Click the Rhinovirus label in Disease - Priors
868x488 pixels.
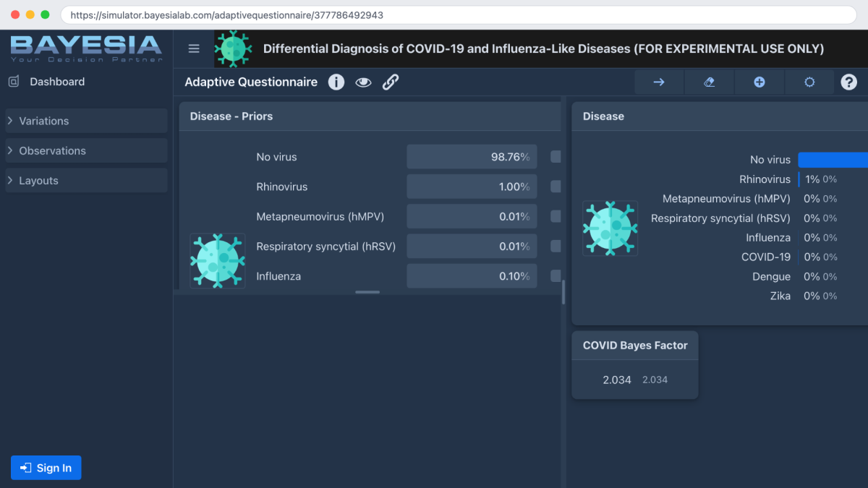pyautogui.click(x=281, y=187)
